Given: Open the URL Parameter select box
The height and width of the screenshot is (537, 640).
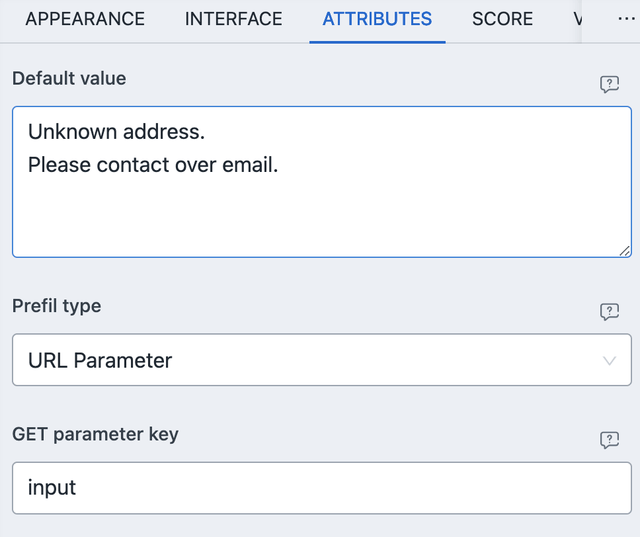Looking at the screenshot, I should [300, 361].
